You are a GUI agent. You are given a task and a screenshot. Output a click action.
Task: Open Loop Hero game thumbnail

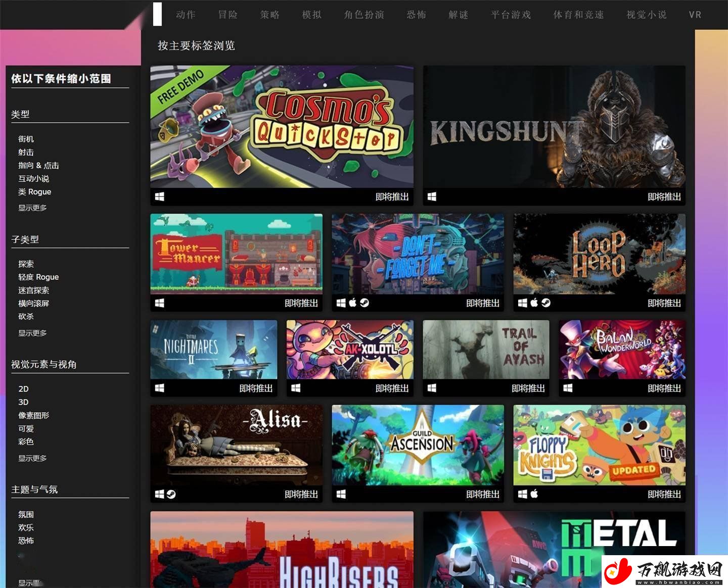600,254
